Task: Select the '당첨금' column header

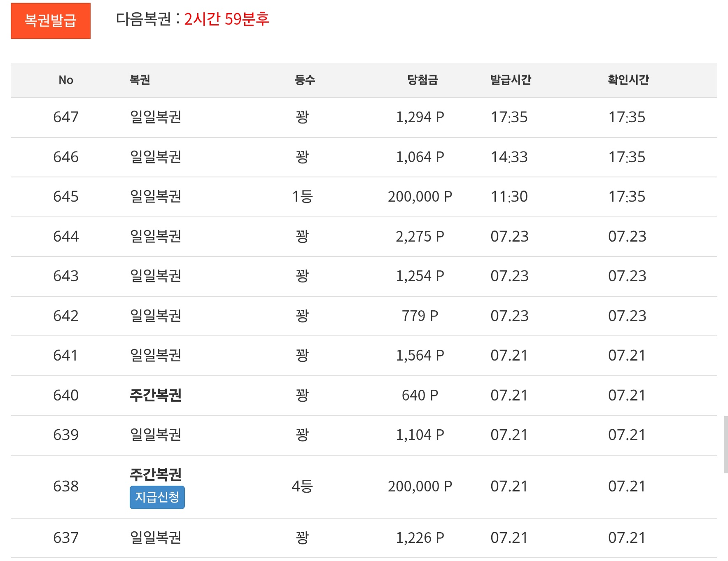Action: click(x=422, y=79)
